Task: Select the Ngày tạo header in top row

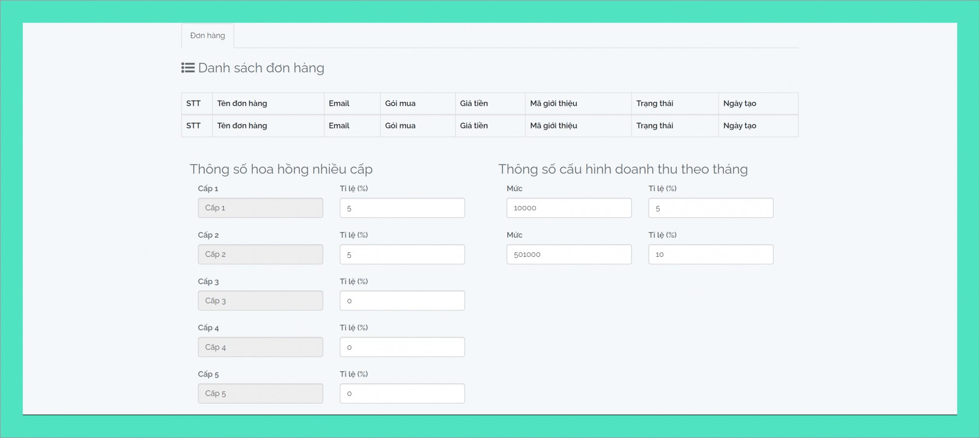Action: [x=739, y=103]
